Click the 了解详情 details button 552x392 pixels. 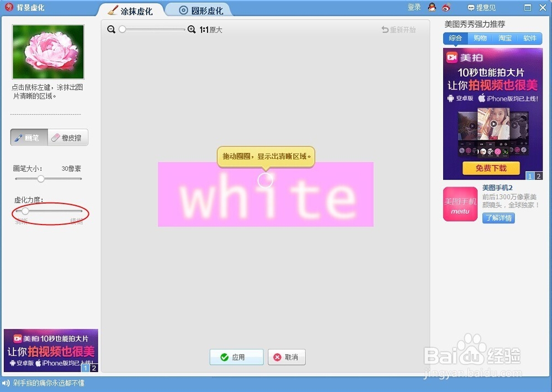pyautogui.click(x=498, y=218)
